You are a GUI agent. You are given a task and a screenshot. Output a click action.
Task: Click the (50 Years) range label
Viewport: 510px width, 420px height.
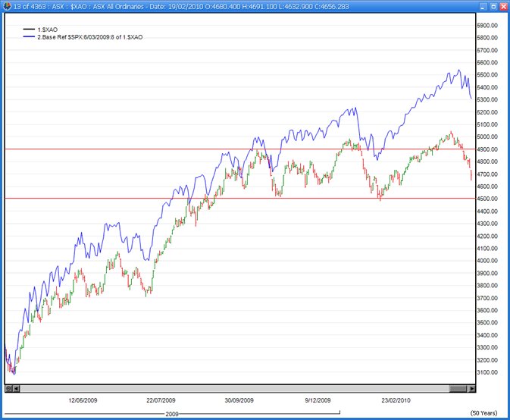(x=484, y=413)
